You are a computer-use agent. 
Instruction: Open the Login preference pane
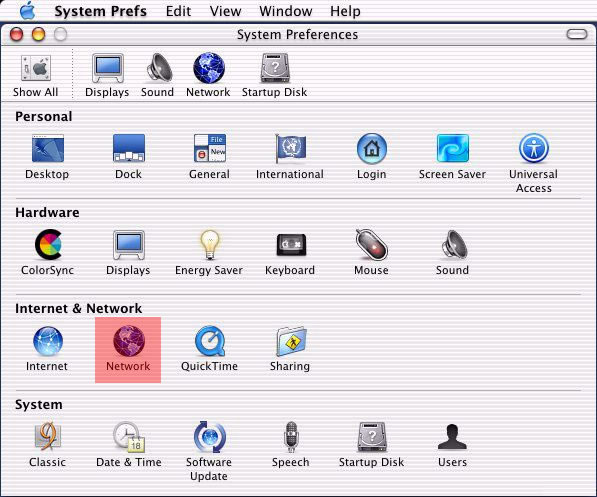372,157
